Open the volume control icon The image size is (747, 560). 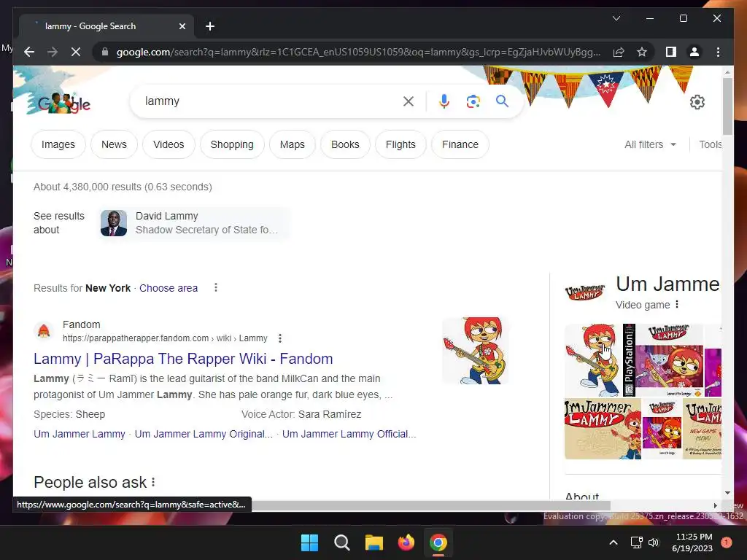point(654,542)
